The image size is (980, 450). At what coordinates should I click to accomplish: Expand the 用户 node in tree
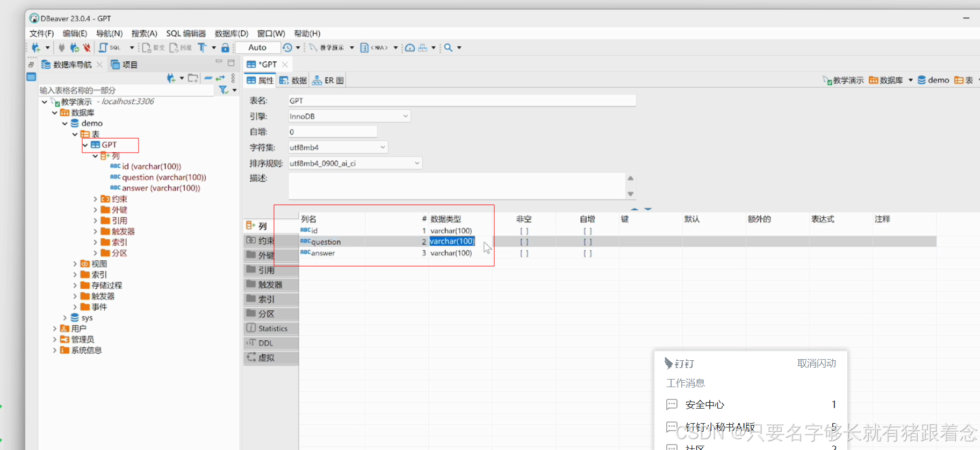(x=55, y=328)
